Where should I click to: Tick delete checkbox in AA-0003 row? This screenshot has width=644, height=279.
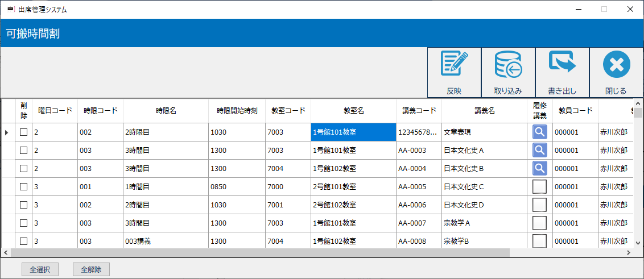(x=24, y=150)
